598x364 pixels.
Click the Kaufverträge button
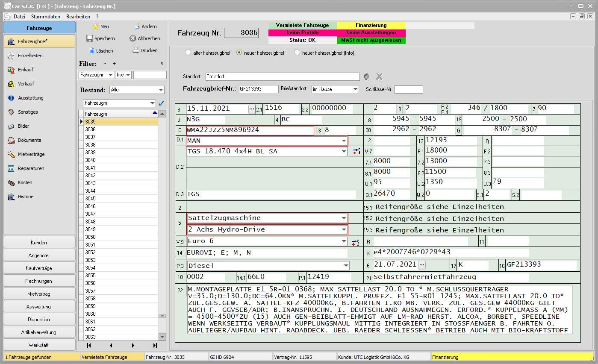tap(39, 268)
